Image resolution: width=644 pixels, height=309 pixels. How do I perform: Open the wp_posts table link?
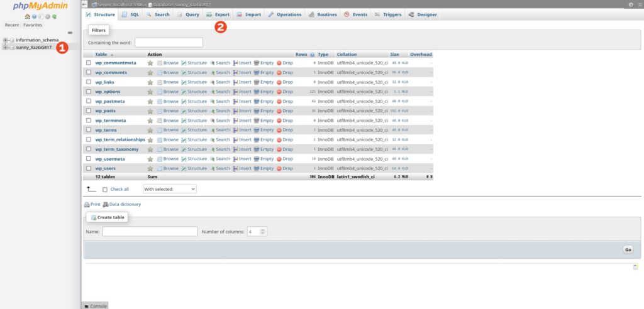(x=105, y=111)
